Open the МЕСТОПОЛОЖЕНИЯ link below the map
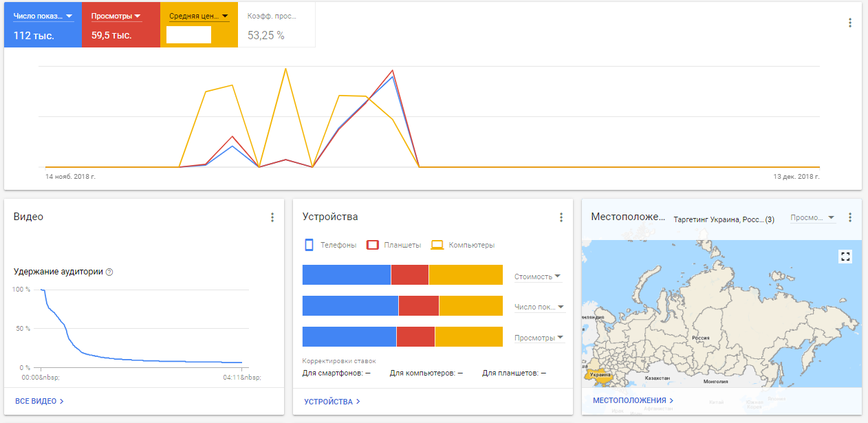This screenshot has width=868, height=423. [x=633, y=400]
